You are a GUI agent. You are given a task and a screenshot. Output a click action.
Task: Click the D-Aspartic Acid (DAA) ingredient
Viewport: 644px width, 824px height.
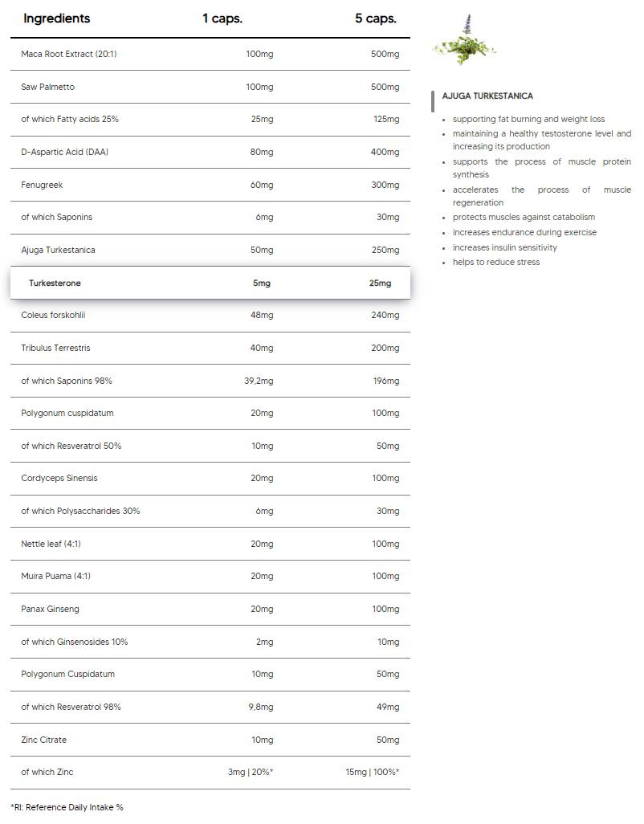(64, 152)
